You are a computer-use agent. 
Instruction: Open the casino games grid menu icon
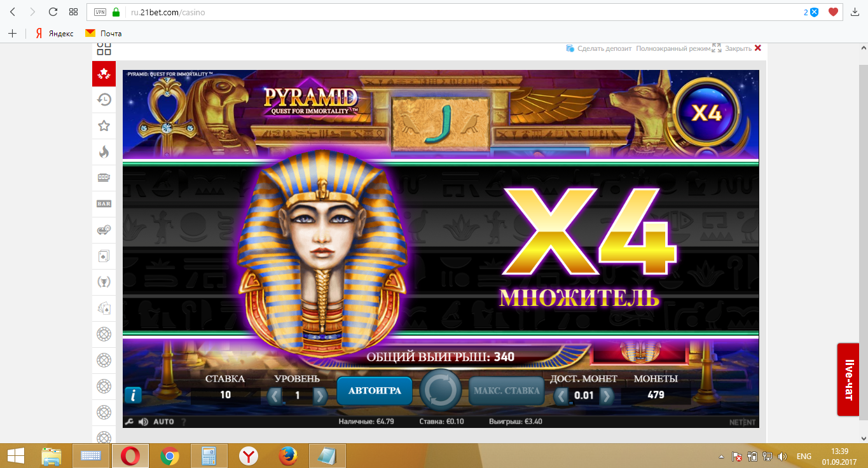click(x=104, y=49)
